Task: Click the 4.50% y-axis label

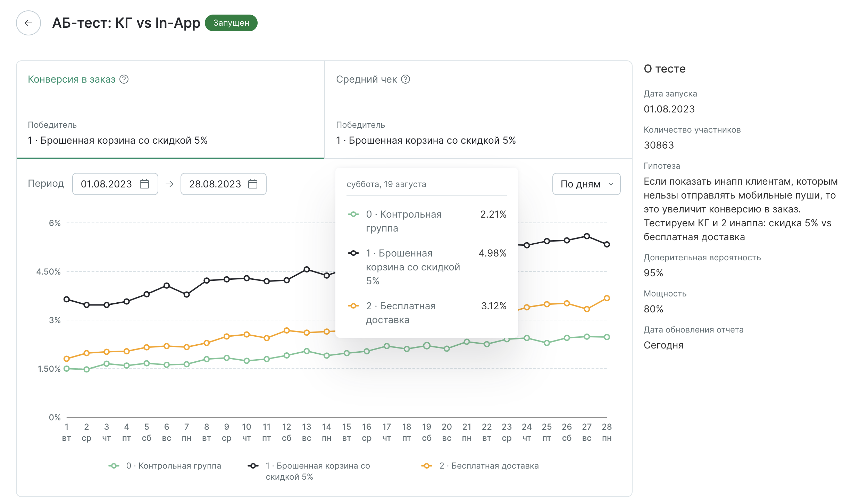Action: point(49,271)
